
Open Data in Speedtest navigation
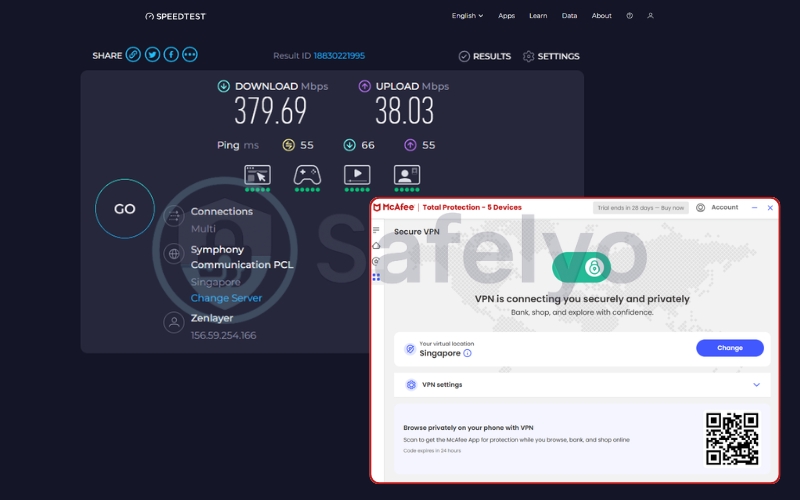tap(569, 16)
